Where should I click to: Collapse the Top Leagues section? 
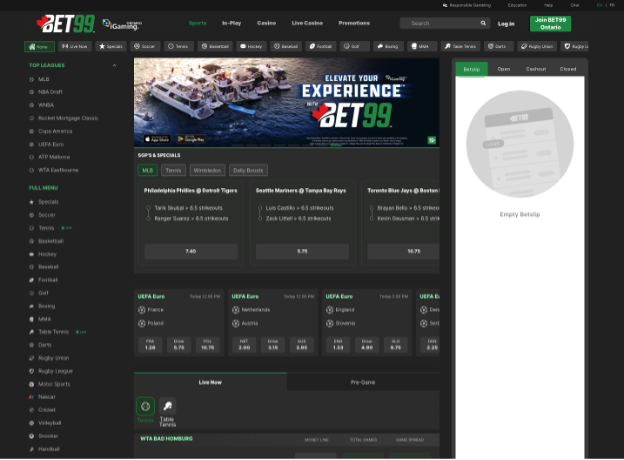(x=114, y=65)
